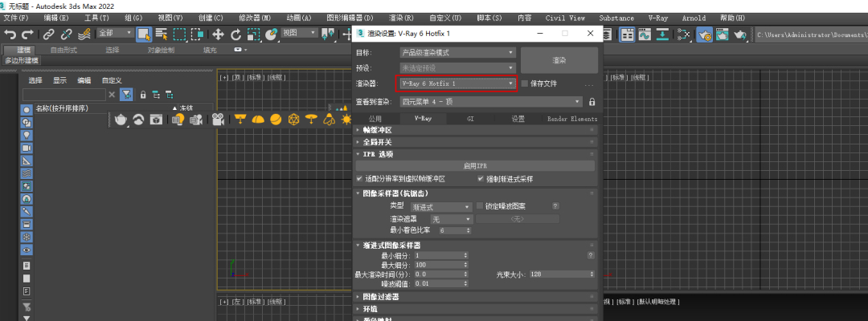Click the 多边形建模 panel button
This screenshot has height=321, width=868.
coord(22,60)
